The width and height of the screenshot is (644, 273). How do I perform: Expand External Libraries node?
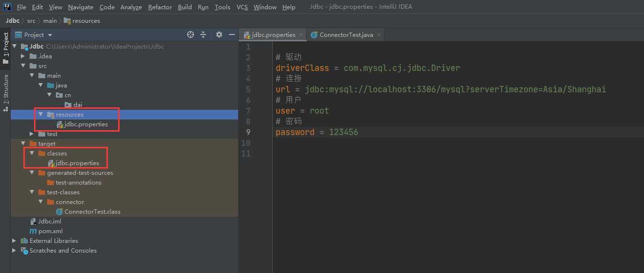14,241
